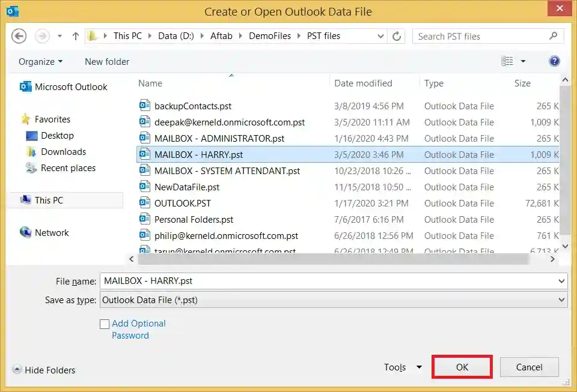Select MAILBOX - ADMINISTRATOR.pst file
This screenshot has width=577, height=392.
219,139
